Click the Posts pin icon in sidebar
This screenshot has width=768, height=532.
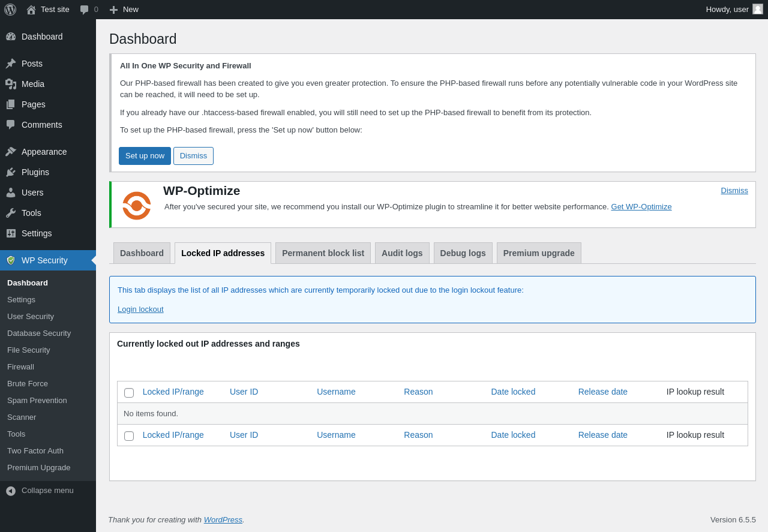(11, 64)
